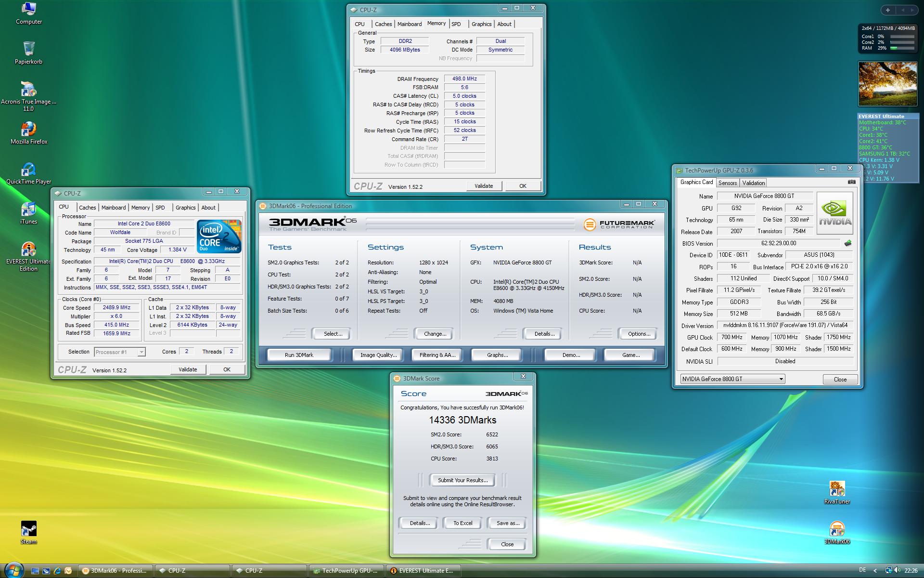Click the Core2 usage bar in the gadget
Image resolution: width=924 pixels, height=578 pixels.
click(x=902, y=42)
